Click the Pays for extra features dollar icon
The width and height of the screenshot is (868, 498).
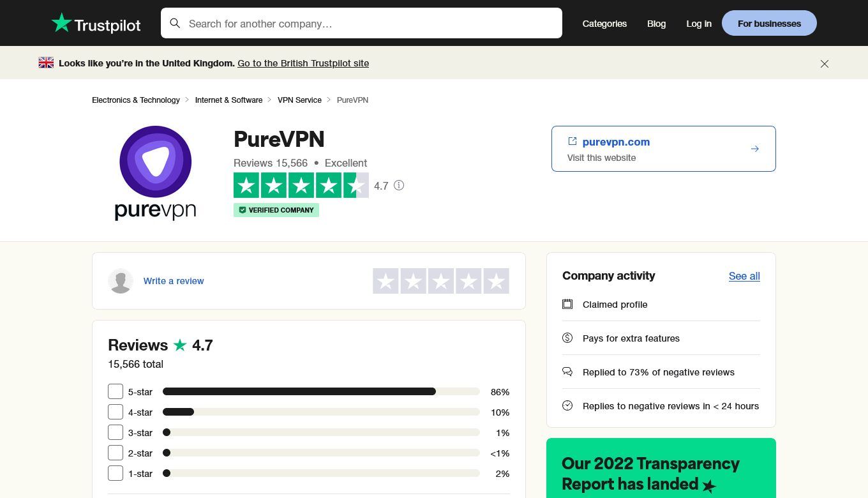(x=567, y=338)
